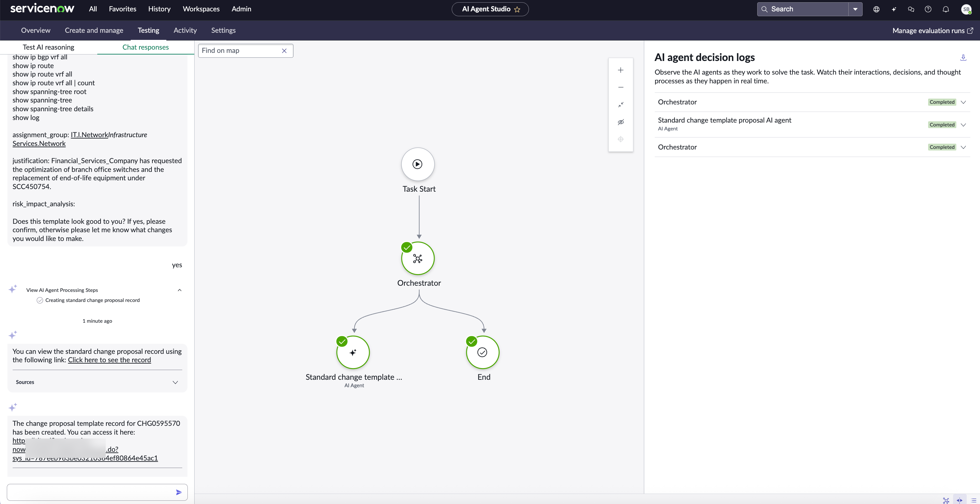980x504 pixels.
Task: Go to the Activity tab
Action: pos(185,30)
